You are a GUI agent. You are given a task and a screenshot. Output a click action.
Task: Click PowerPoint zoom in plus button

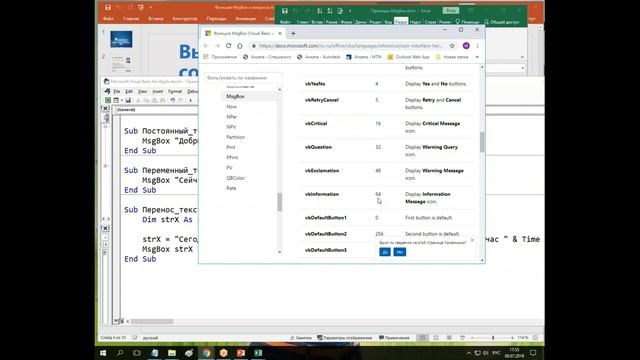tap(512, 338)
